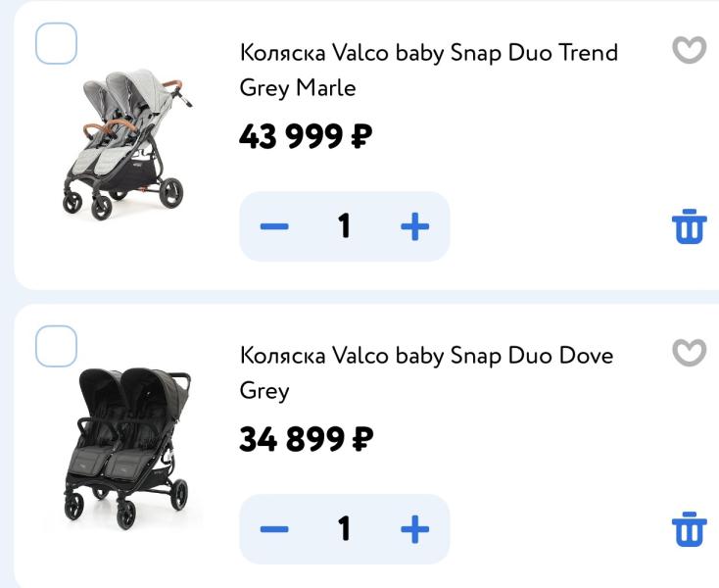Click the 34 899 ₽ price

[x=307, y=438]
